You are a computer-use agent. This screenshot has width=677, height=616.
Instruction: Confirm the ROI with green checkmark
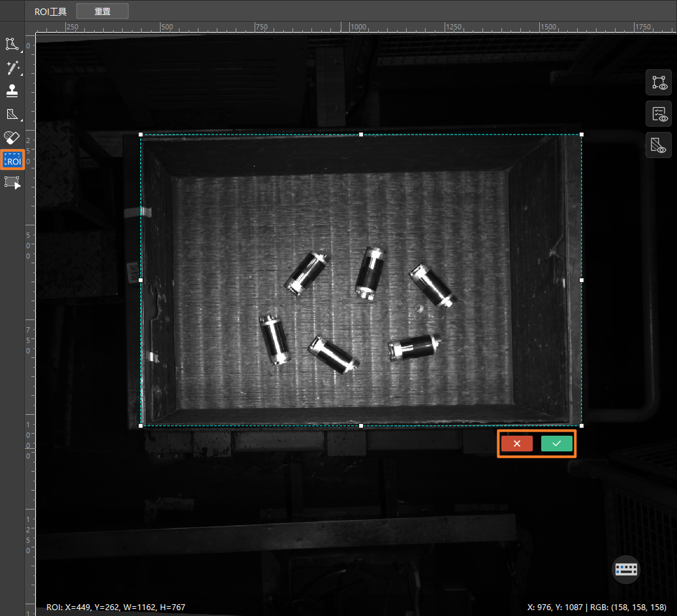(x=556, y=444)
